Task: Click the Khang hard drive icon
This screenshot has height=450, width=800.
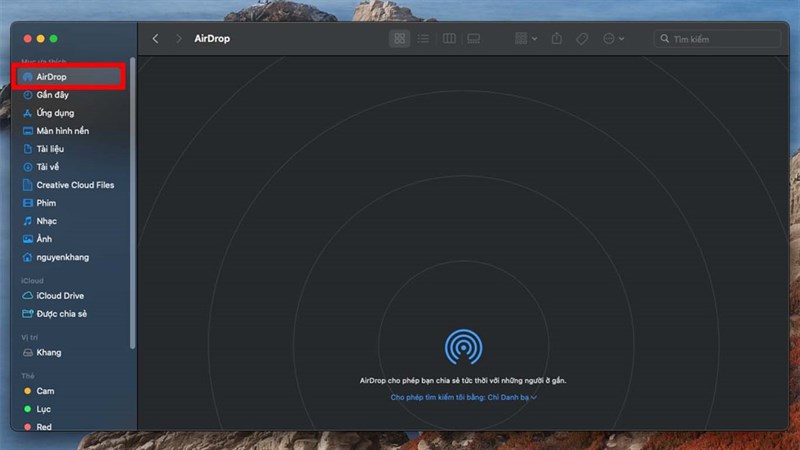Action: click(28, 353)
